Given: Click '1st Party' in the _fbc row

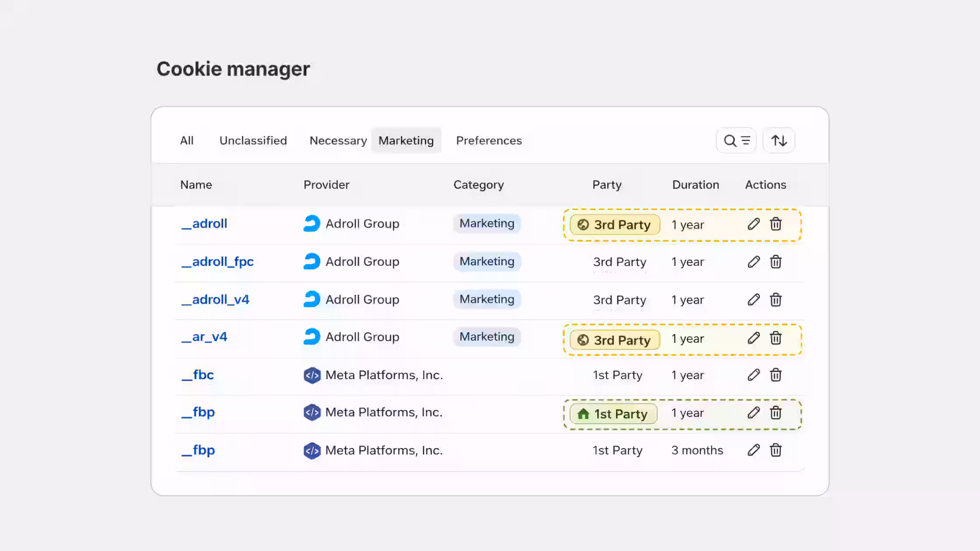Looking at the screenshot, I should [x=617, y=375].
